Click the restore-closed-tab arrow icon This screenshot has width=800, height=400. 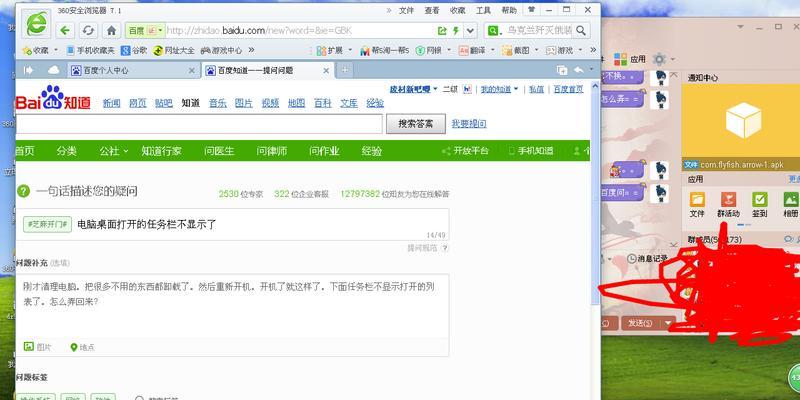(x=579, y=70)
